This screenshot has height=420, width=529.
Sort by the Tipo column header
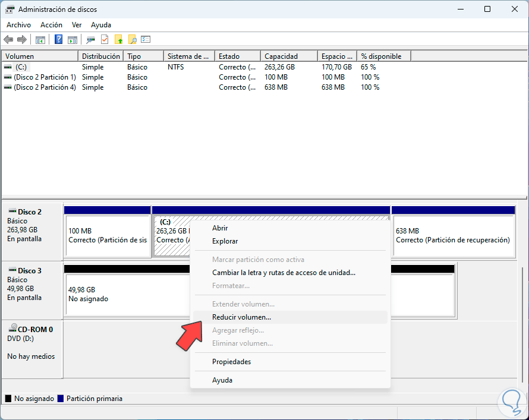(x=144, y=56)
